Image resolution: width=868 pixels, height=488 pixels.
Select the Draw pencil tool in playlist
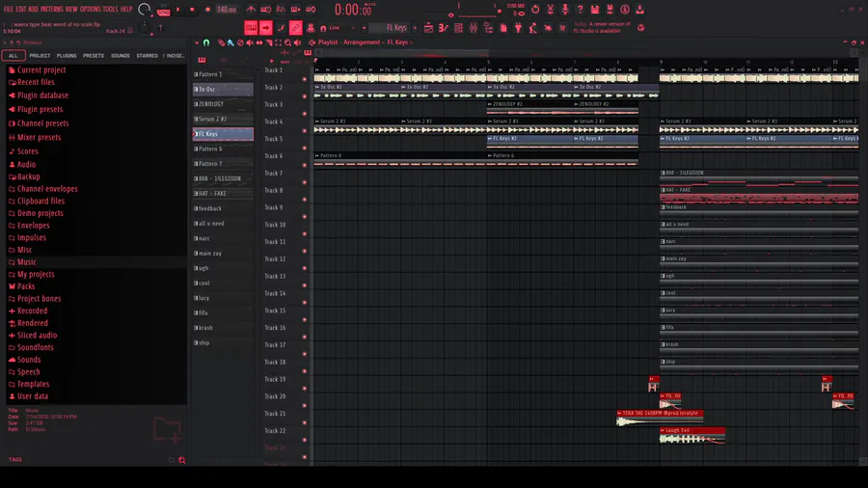(221, 42)
